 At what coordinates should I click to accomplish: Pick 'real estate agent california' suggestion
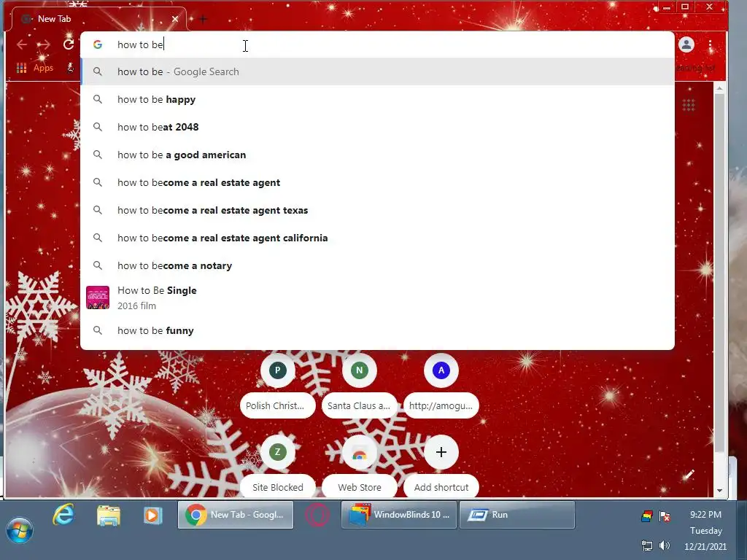coord(377,238)
